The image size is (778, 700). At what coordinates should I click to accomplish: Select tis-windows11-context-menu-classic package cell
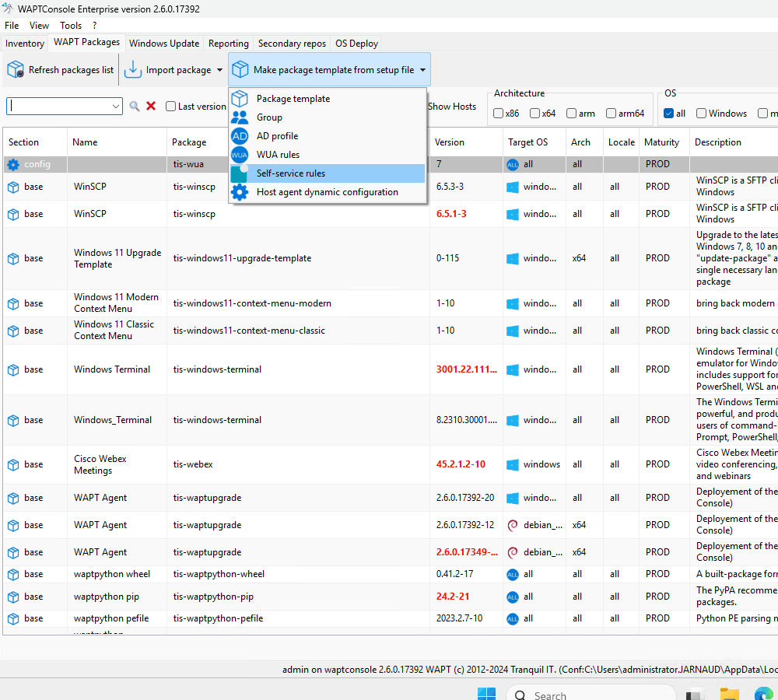click(x=298, y=331)
